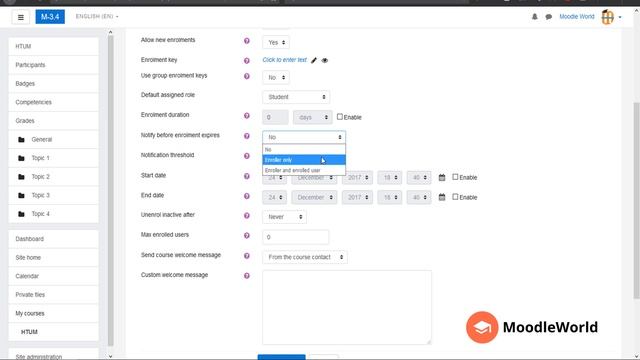
Task: Open the Allow new enrolments dropdown
Action: [276, 42]
